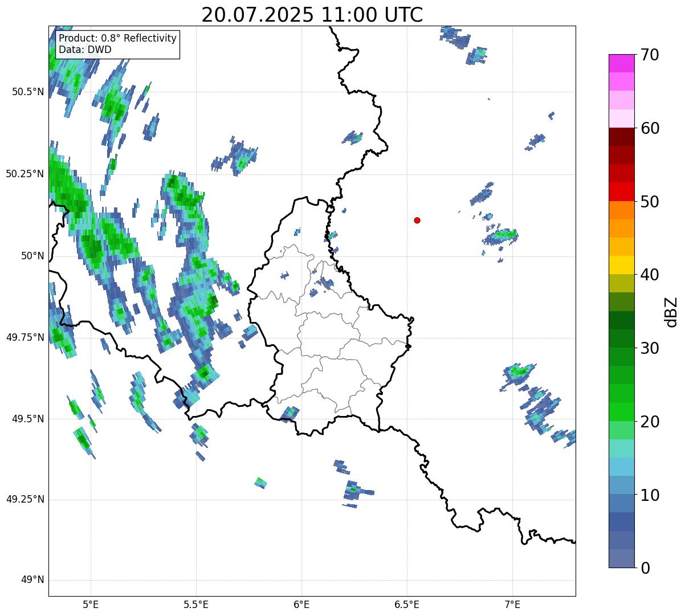Click the 50.25°N latitude label

(25, 174)
